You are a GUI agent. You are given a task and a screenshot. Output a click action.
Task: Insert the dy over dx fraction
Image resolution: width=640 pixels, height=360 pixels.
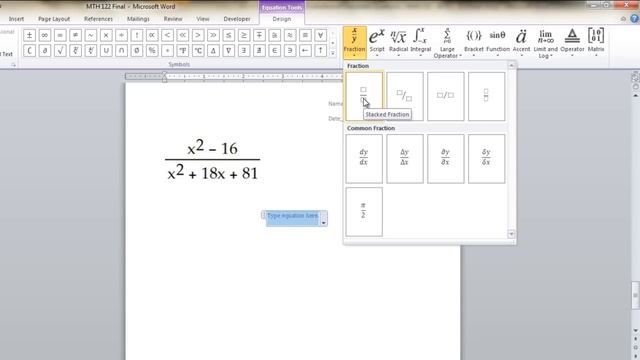(364, 159)
